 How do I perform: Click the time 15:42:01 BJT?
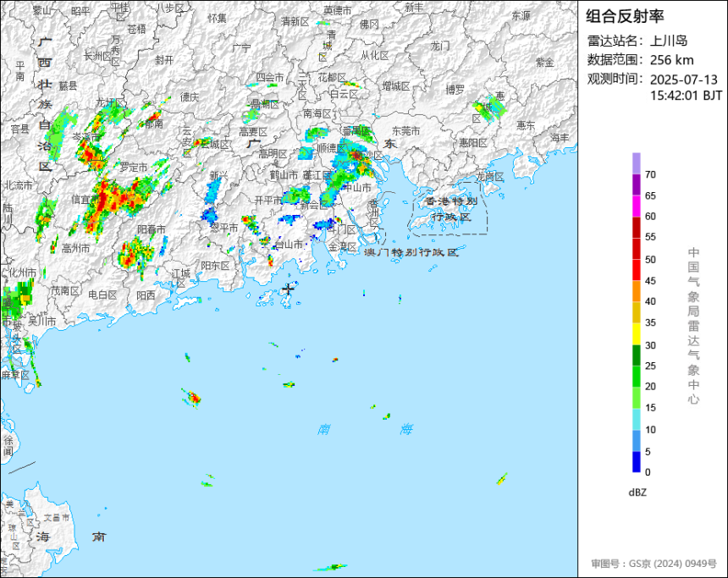[x=686, y=96]
